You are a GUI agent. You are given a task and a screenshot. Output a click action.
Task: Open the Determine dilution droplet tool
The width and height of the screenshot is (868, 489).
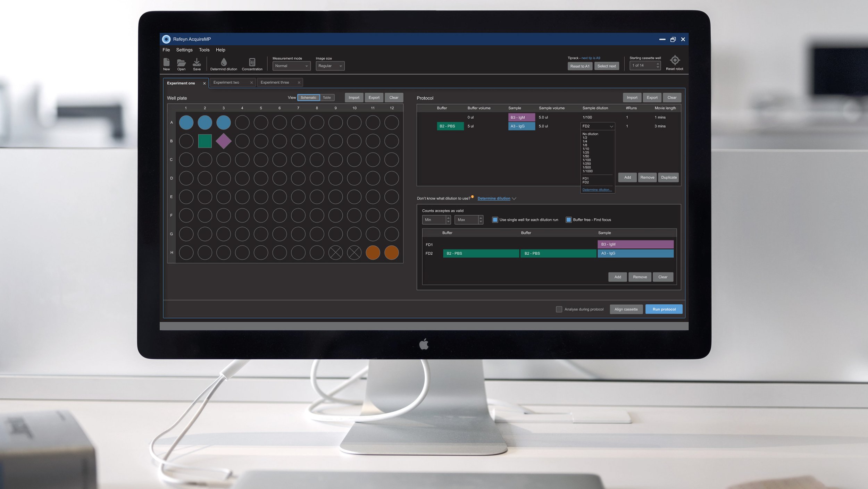pos(224,62)
